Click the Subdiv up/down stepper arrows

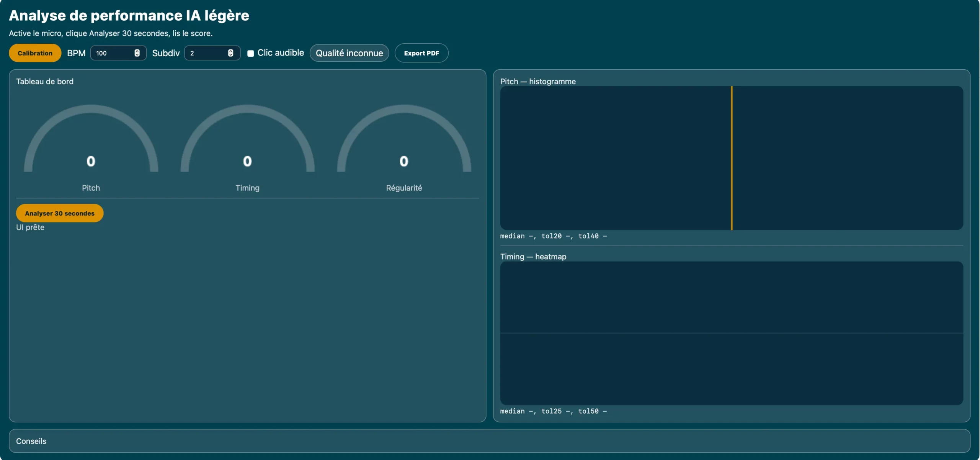point(230,53)
